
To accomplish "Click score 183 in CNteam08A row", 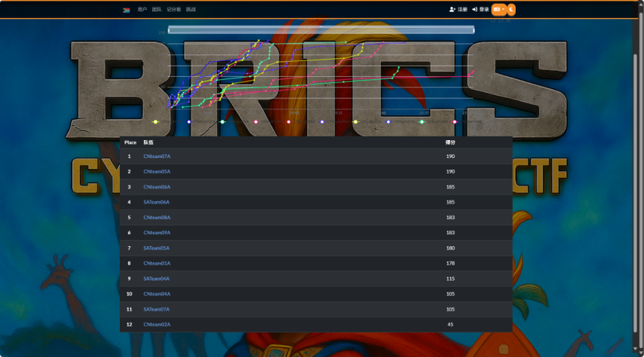I will (x=450, y=218).
